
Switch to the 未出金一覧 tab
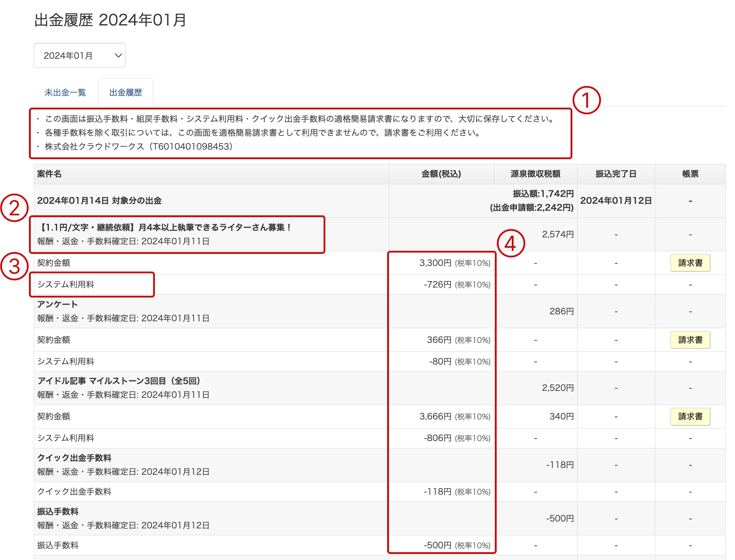click(x=65, y=92)
